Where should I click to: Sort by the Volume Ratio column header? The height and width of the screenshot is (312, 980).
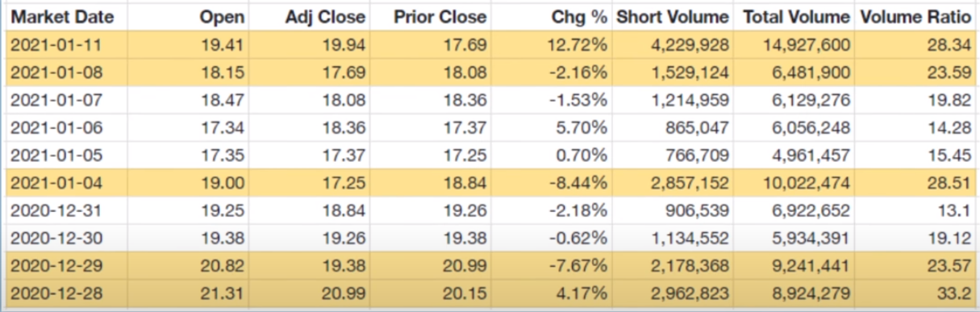pyautogui.click(x=915, y=17)
